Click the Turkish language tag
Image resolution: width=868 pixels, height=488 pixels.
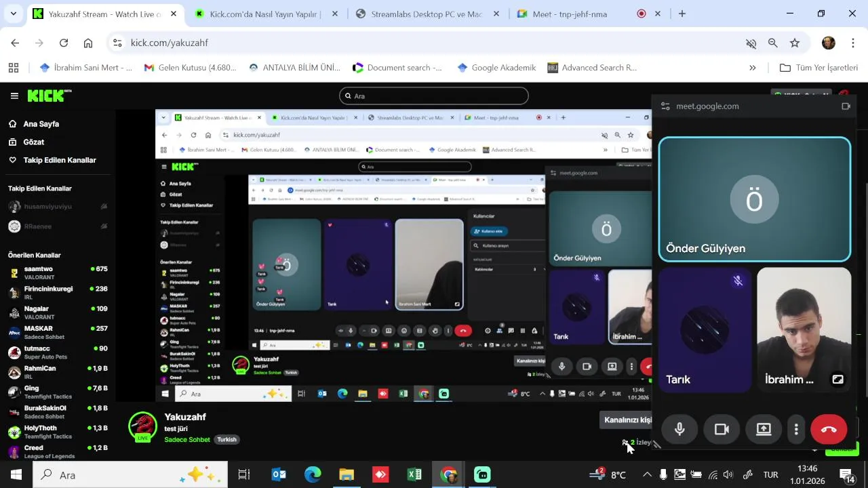[226, 439]
